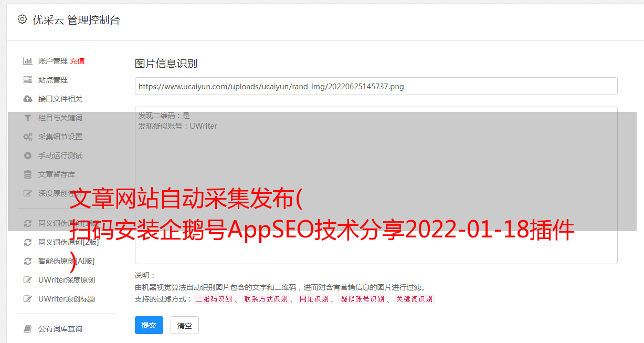Click the 图片信息识别 heading
This screenshot has height=343, width=644.
click(166, 64)
